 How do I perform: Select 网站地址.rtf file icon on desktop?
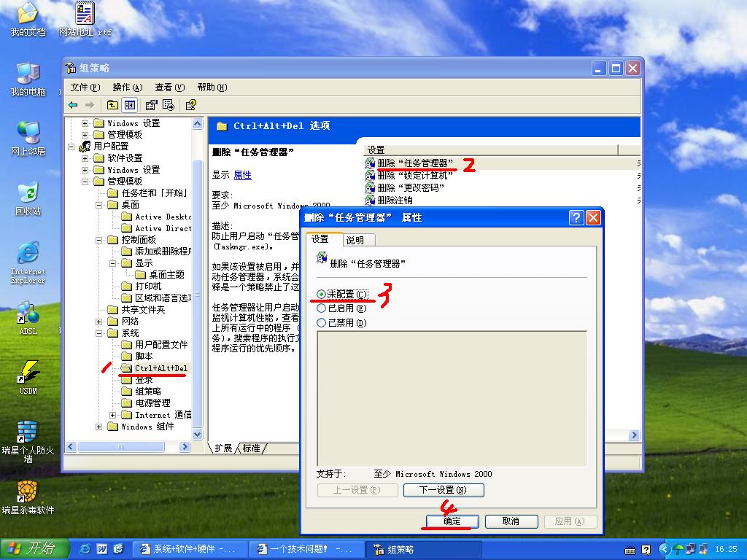tap(85, 20)
